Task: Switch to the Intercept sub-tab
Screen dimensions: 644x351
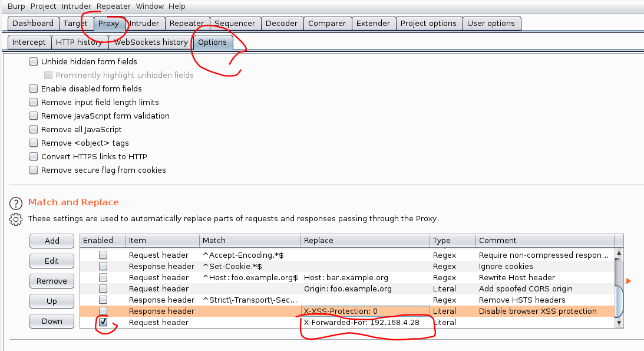Action: click(29, 42)
